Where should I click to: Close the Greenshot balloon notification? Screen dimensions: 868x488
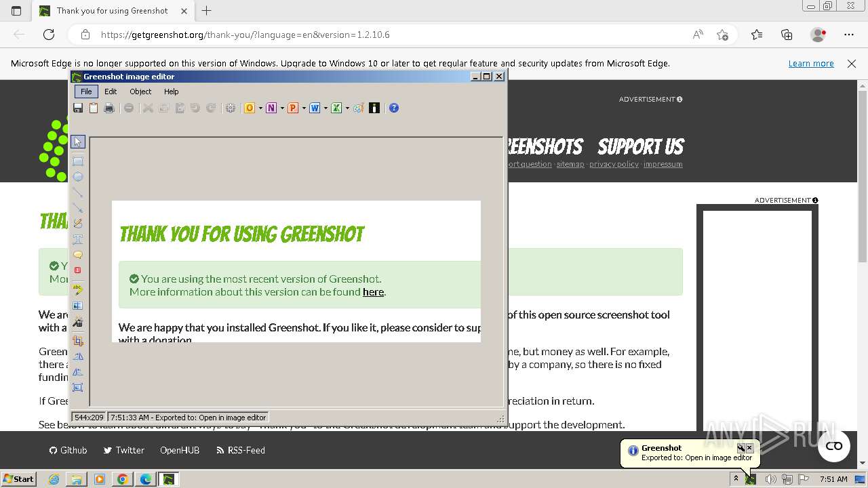pos(749,448)
